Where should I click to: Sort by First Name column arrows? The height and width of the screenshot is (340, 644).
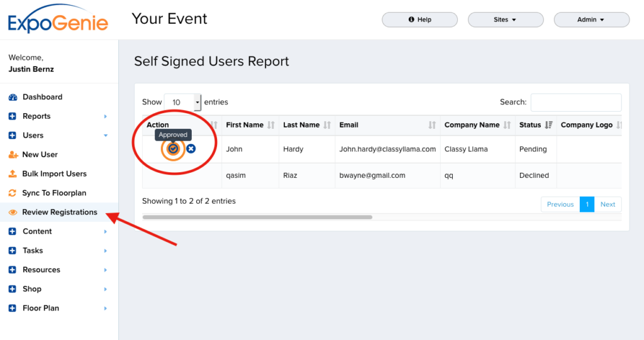tap(270, 125)
